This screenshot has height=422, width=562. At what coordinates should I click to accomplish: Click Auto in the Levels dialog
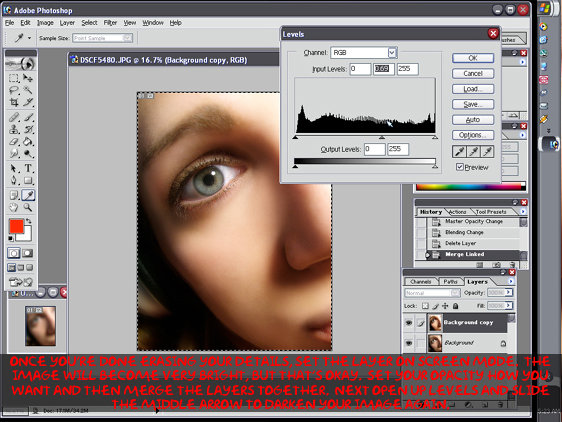click(473, 120)
